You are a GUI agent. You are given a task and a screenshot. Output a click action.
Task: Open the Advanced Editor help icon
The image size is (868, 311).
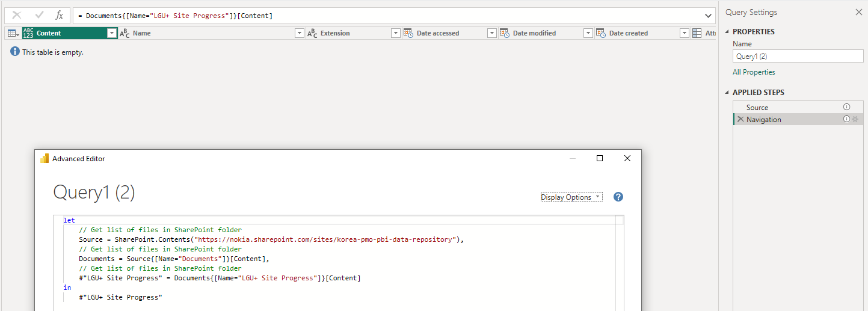point(618,197)
